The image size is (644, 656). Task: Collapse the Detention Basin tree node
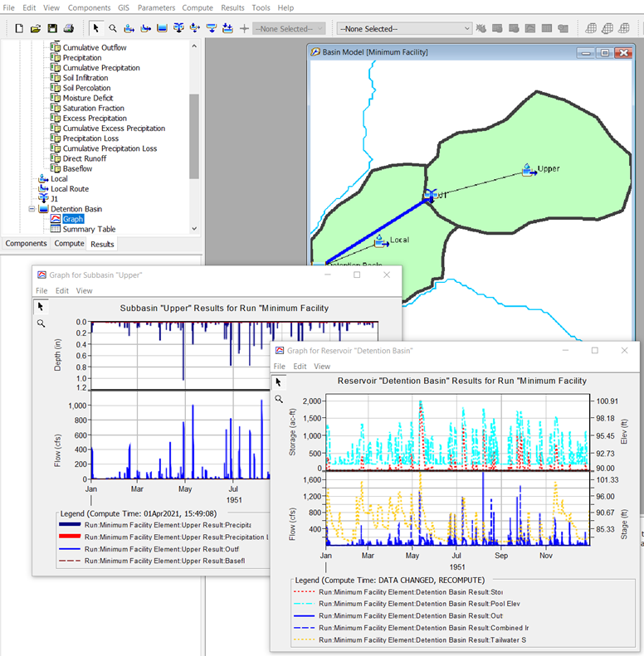[32, 209]
